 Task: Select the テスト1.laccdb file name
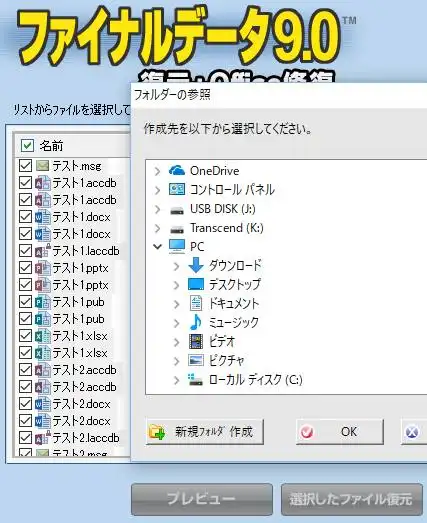(x=86, y=251)
